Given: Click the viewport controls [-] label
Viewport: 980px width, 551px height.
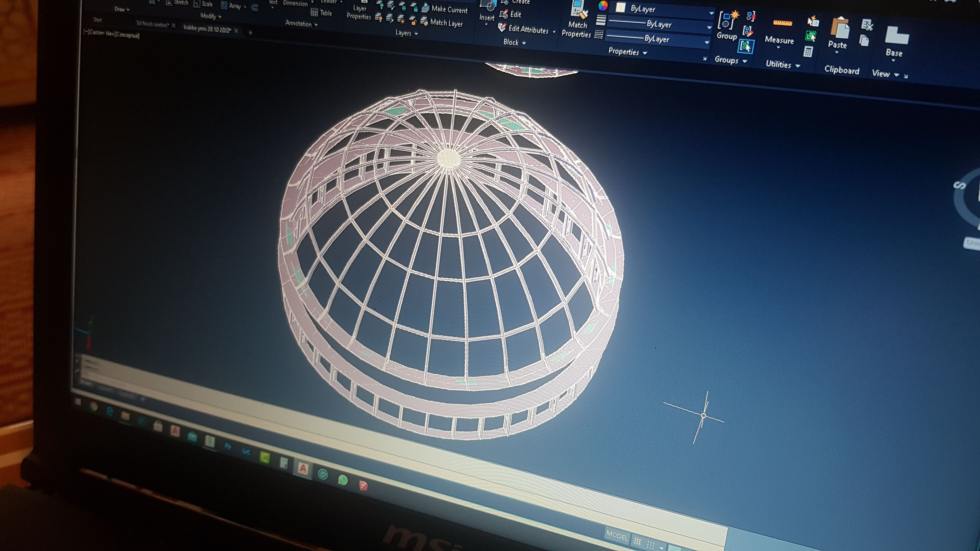Looking at the screenshot, I should pos(86,32).
